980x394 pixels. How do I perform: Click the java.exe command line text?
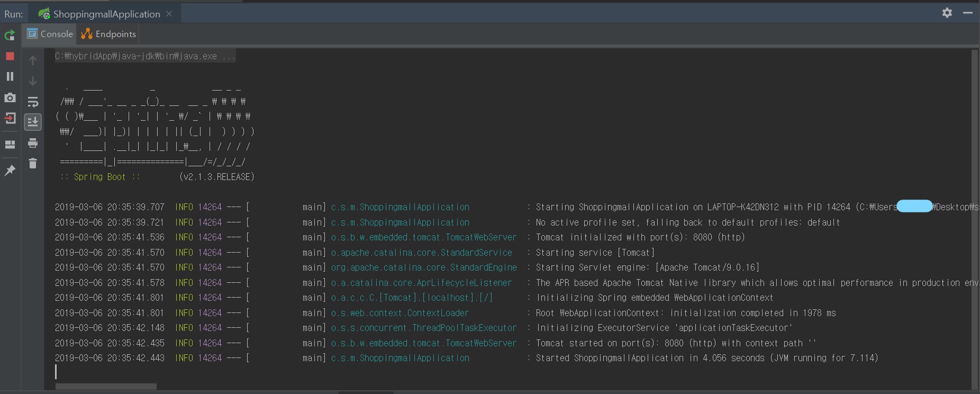[145, 56]
